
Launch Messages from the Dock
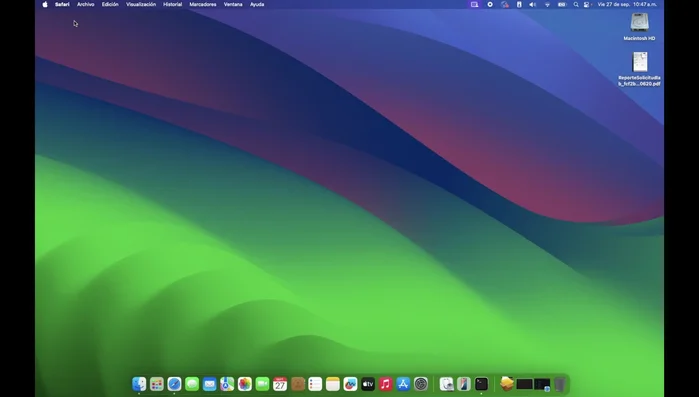point(192,384)
